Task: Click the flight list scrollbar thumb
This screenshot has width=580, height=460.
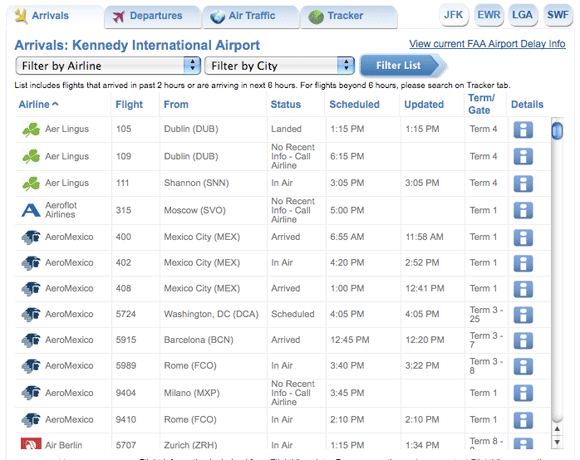Action: click(x=557, y=131)
